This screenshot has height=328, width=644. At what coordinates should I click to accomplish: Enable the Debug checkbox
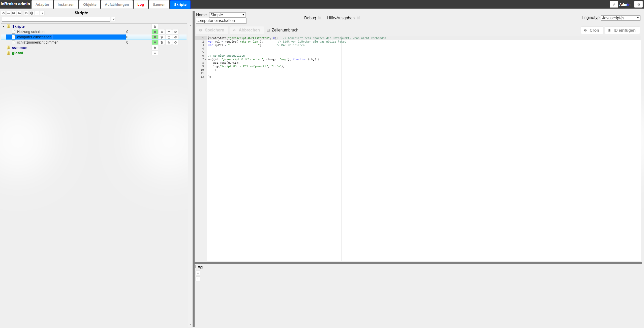point(320,18)
